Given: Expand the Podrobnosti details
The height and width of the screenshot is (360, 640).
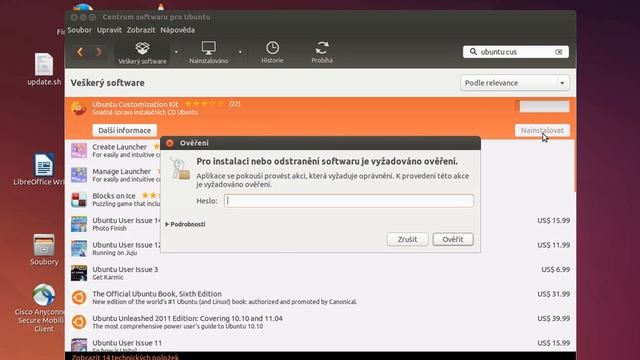Looking at the screenshot, I should pos(185,224).
